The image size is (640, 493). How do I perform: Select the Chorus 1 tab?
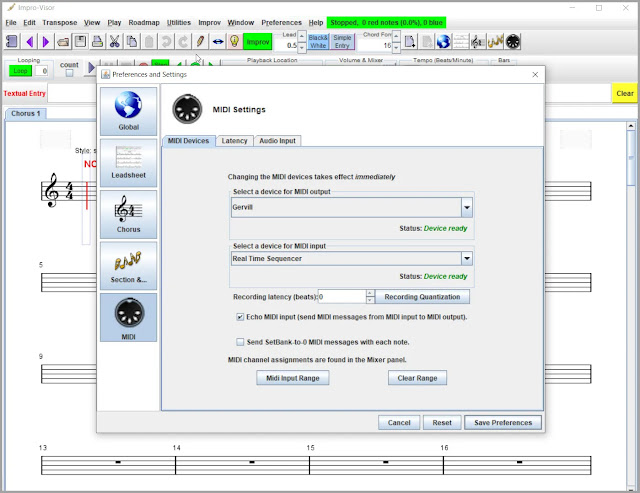(26, 113)
